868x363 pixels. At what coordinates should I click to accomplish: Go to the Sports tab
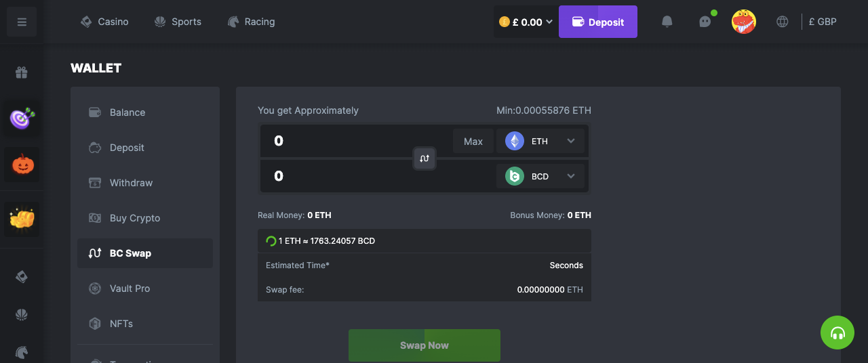point(178,22)
